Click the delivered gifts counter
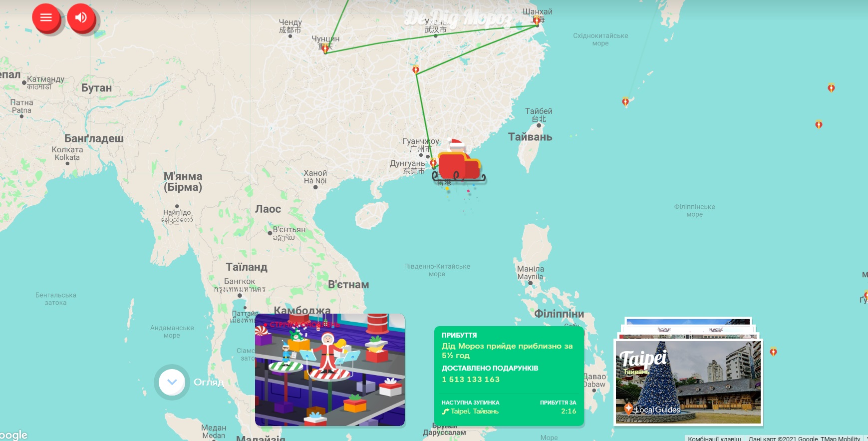This screenshot has height=441, width=868. click(470, 380)
